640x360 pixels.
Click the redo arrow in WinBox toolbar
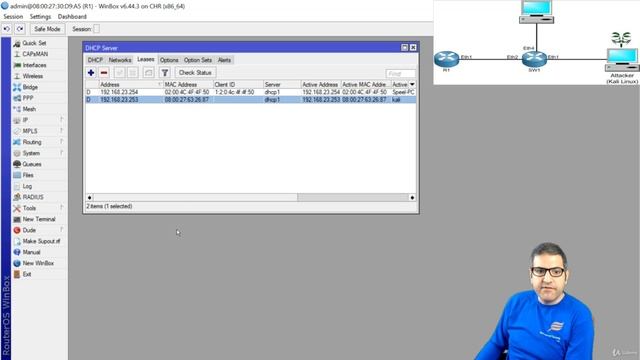click(x=20, y=29)
